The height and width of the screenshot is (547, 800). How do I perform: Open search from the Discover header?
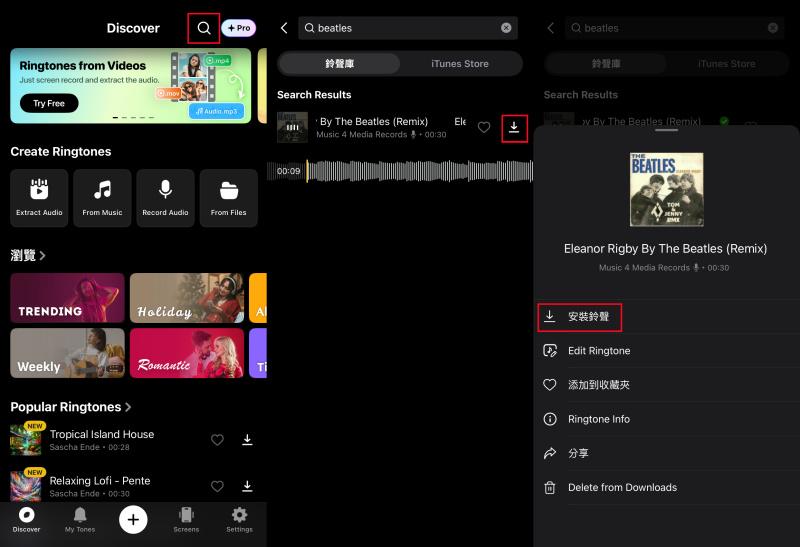pos(204,28)
